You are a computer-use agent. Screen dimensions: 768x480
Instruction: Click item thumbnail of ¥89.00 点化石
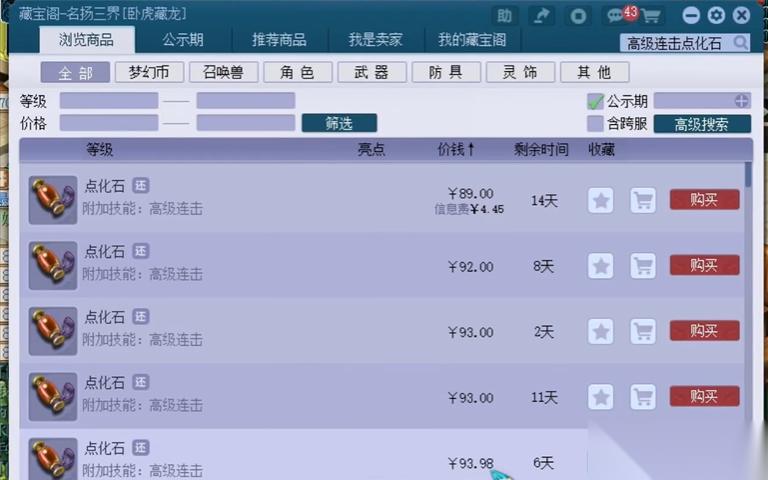53,200
